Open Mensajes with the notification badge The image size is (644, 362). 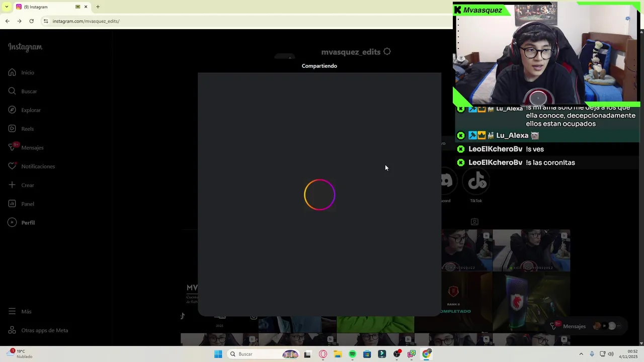26,147
